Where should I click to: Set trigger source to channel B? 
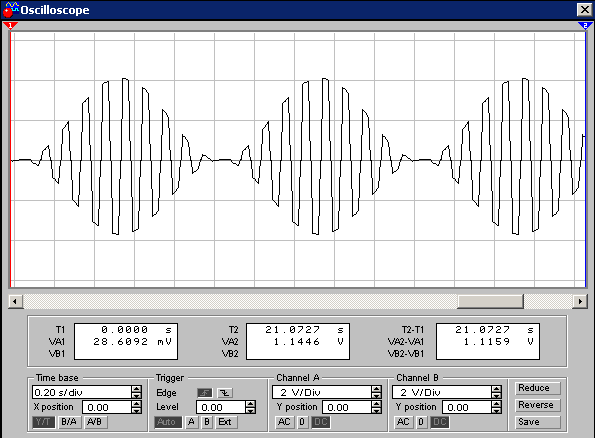click(207, 422)
